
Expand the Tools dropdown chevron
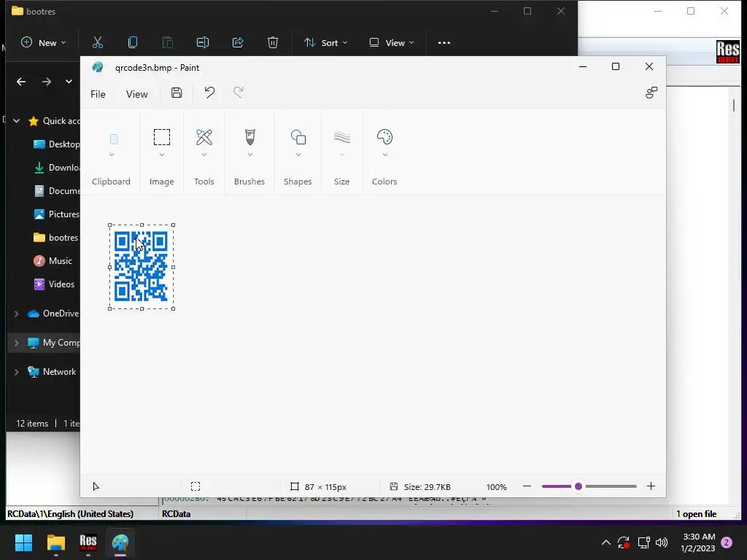tap(204, 155)
